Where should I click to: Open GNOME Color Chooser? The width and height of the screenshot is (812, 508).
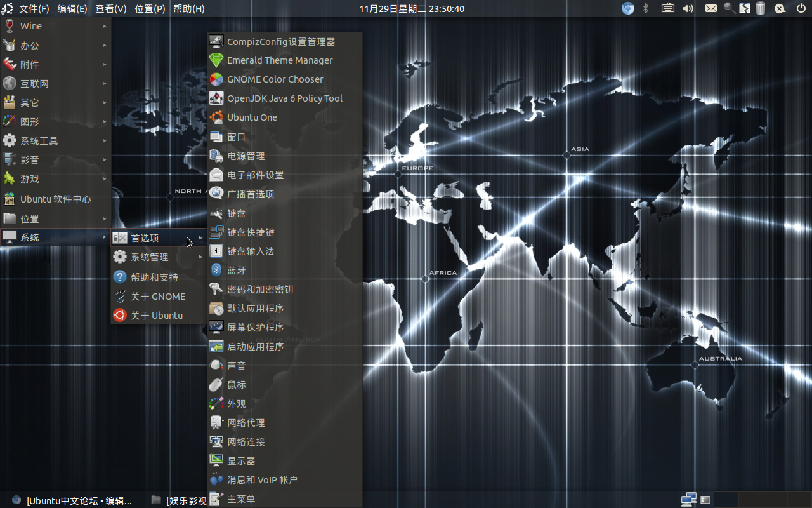click(x=285, y=79)
